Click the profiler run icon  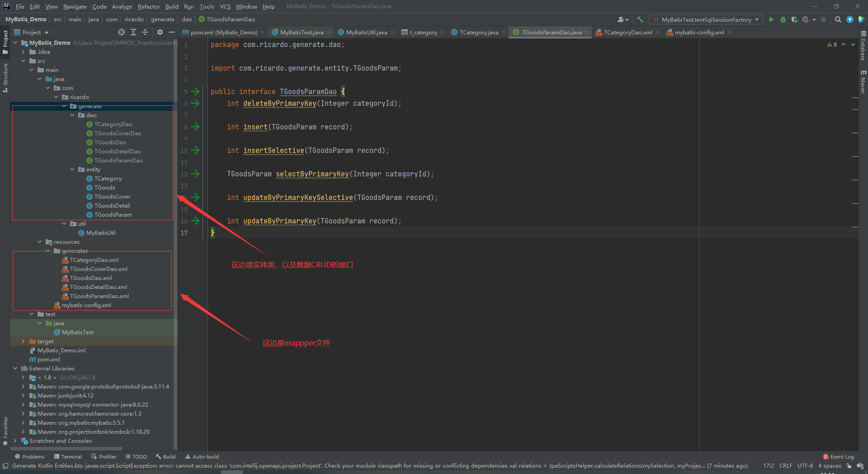pos(806,19)
